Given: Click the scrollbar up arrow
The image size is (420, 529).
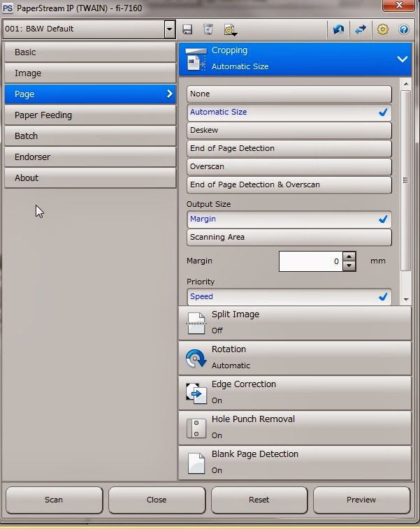Looking at the screenshot, I should coord(406,84).
